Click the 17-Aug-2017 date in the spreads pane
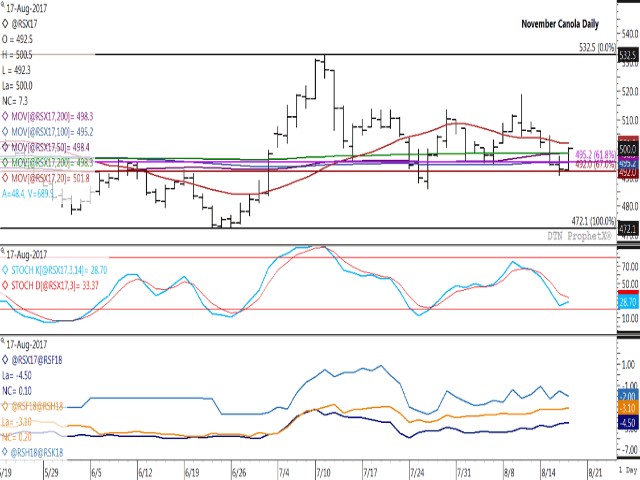The height and width of the screenshot is (480, 640). 27,344
